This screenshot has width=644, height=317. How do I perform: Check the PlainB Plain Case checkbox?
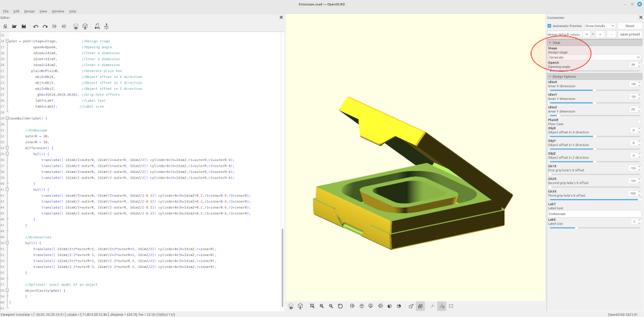point(639,122)
